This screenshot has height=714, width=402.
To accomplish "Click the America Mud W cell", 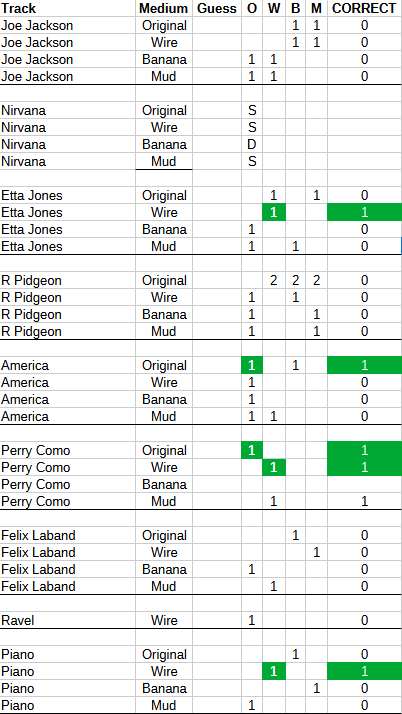I will pyautogui.click(x=274, y=416).
